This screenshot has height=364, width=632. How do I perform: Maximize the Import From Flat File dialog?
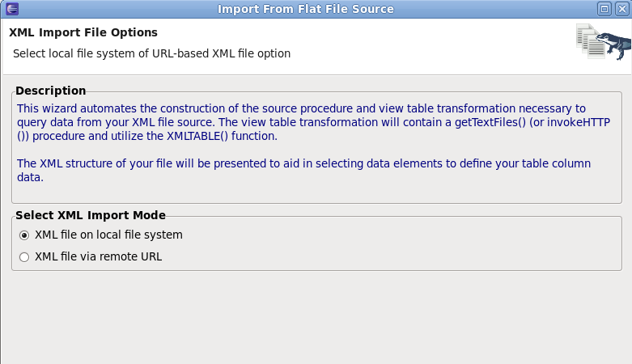tap(604, 9)
